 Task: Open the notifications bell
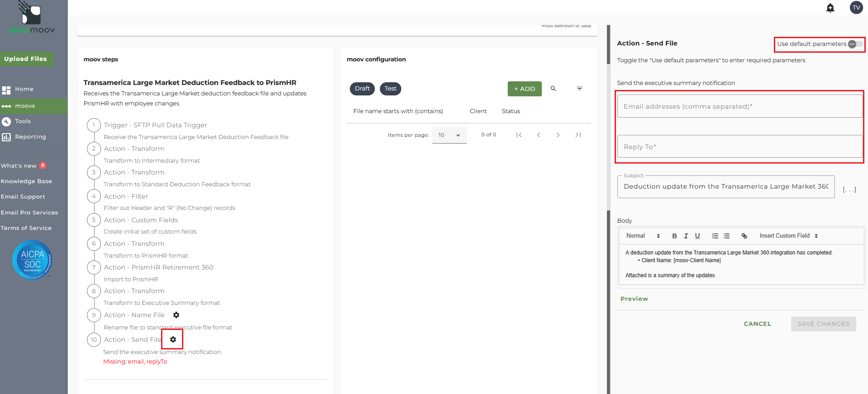[x=830, y=8]
